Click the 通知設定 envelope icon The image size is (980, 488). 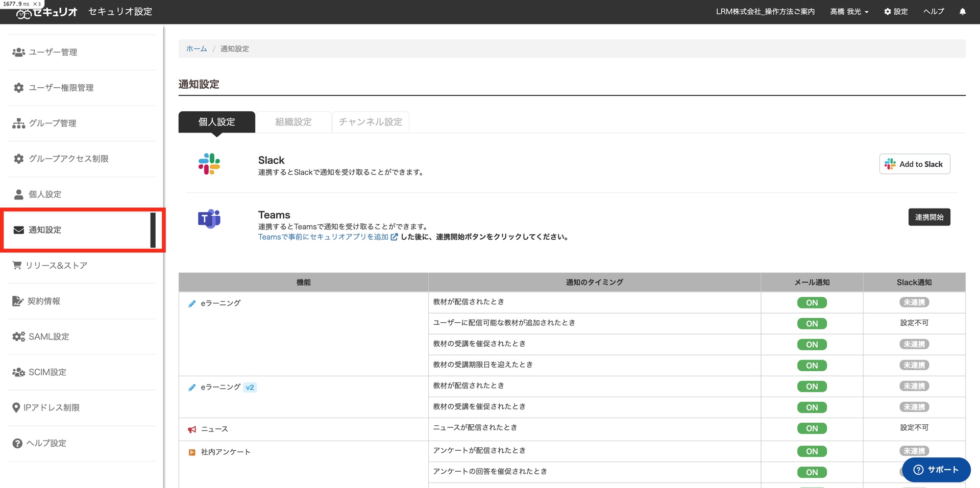(19, 230)
